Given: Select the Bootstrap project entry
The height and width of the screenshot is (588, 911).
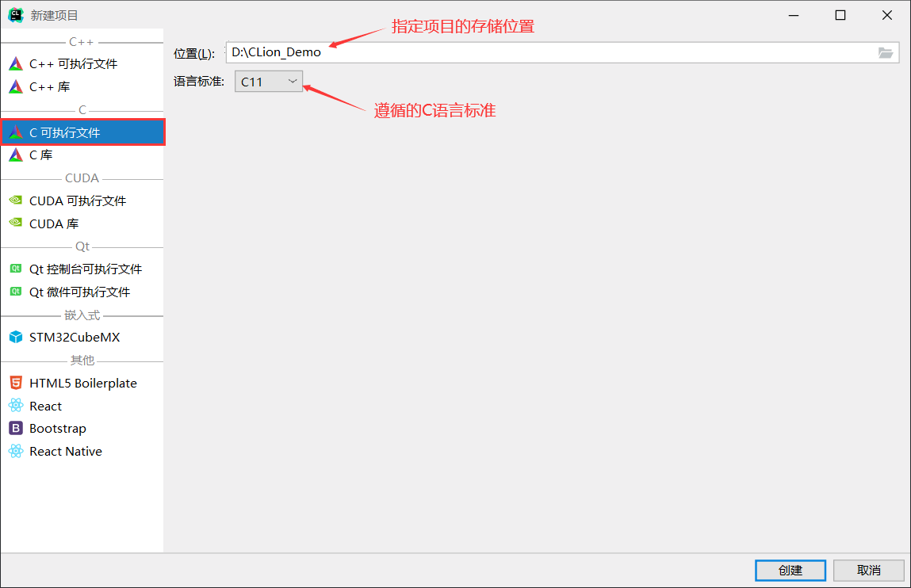Looking at the screenshot, I should [82, 429].
